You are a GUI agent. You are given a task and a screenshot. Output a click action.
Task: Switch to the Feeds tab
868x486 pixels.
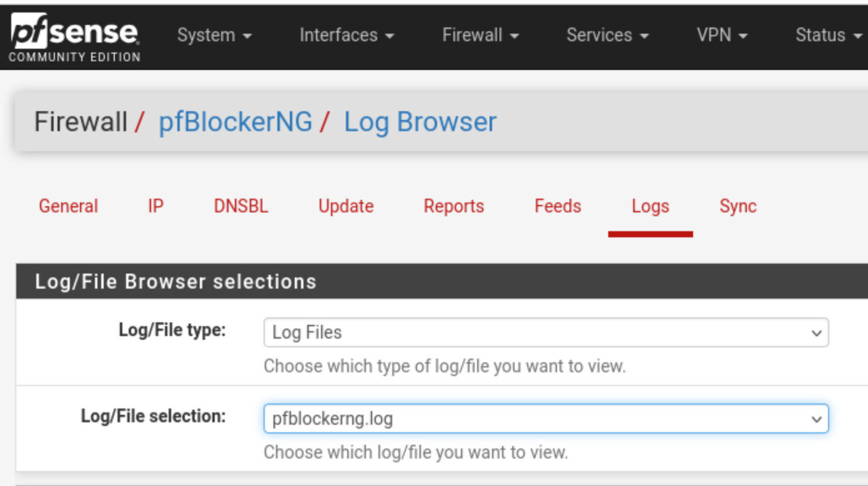tap(558, 206)
